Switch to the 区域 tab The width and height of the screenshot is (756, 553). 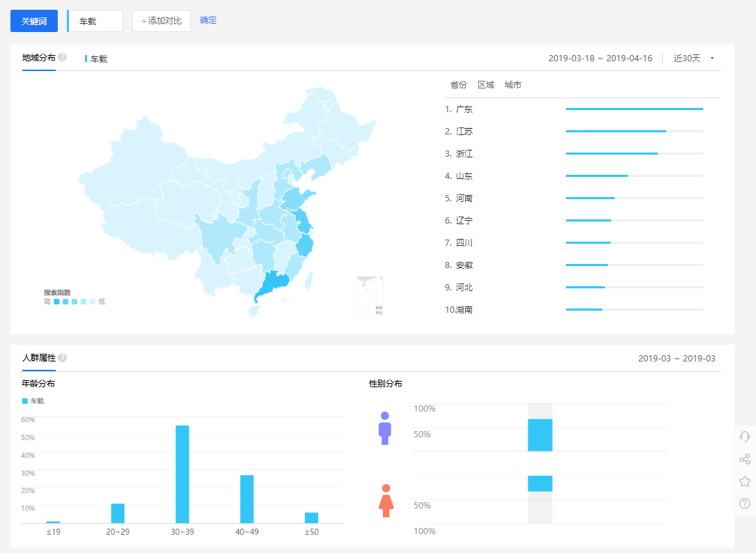tap(486, 85)
